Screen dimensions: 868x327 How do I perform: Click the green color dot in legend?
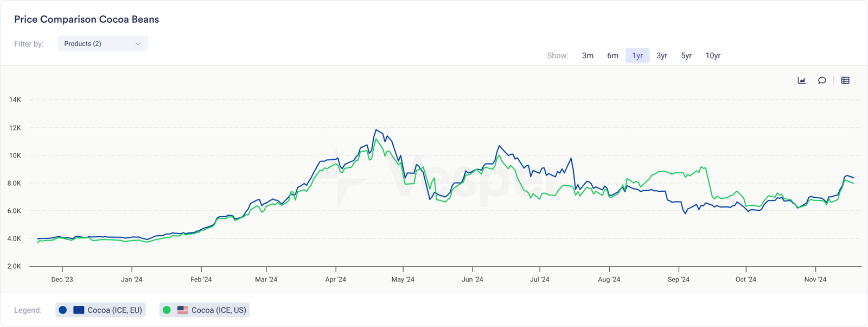click(x=167, y=310)
